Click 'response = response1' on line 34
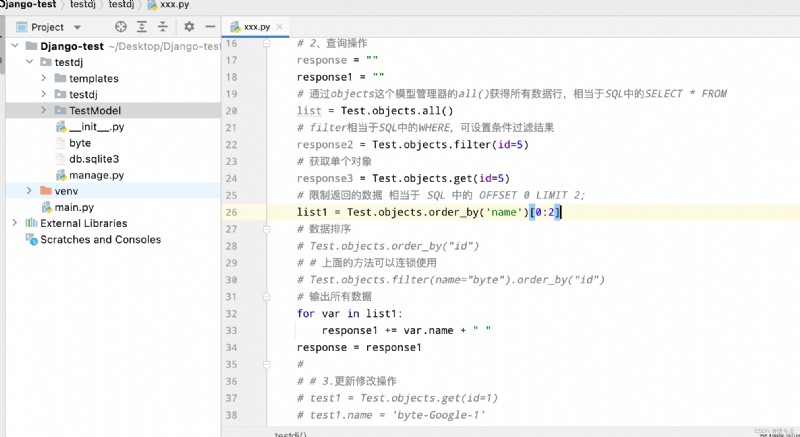 point(359,348)
